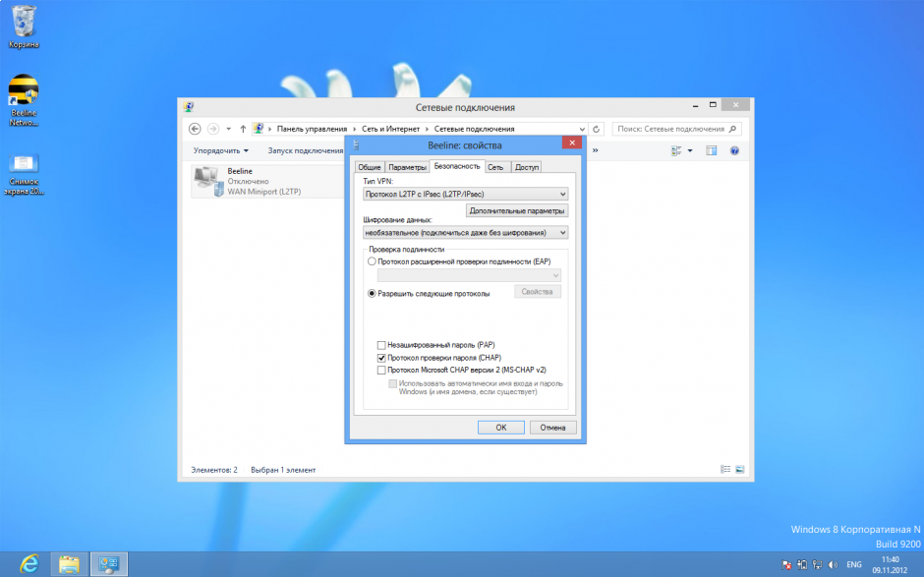
Task: Click OK in Beeline properties dialog
Action: tap(501, 428)
